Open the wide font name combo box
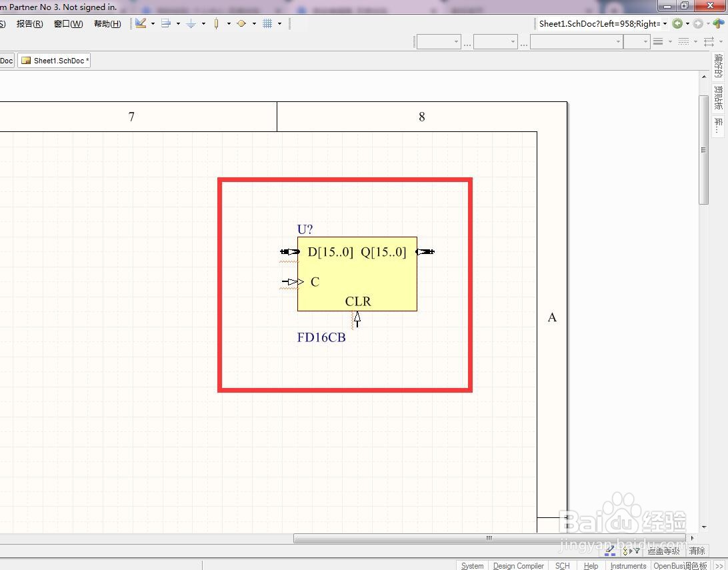 tap(576, 42)
